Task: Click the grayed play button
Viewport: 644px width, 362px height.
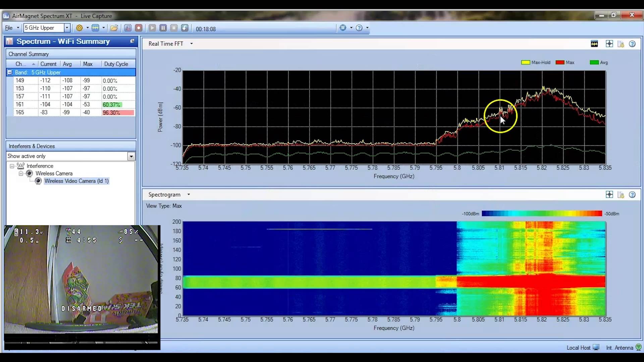Action: coord(152,28)
